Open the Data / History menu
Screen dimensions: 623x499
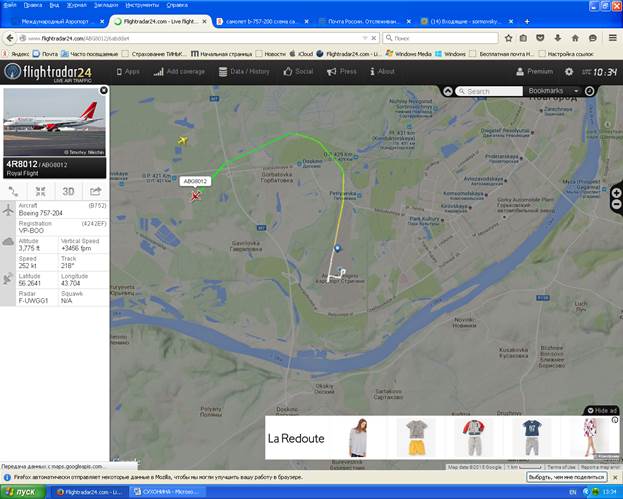244,72
